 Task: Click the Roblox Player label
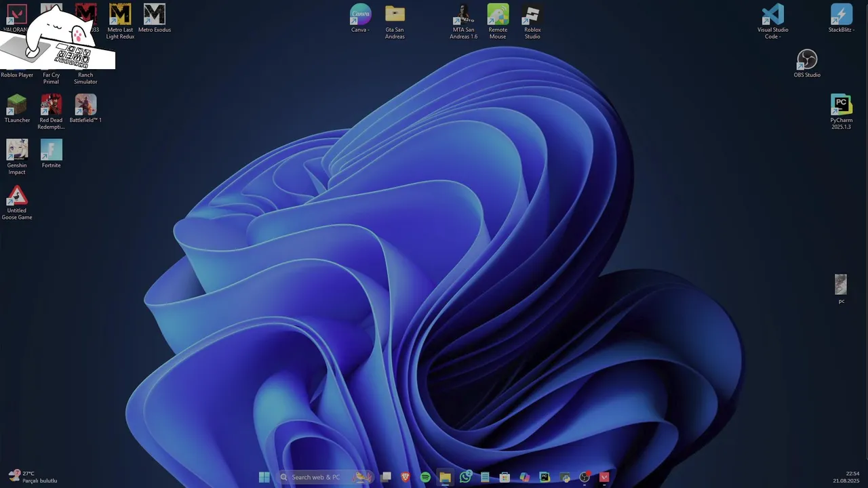tap(17, 75)
